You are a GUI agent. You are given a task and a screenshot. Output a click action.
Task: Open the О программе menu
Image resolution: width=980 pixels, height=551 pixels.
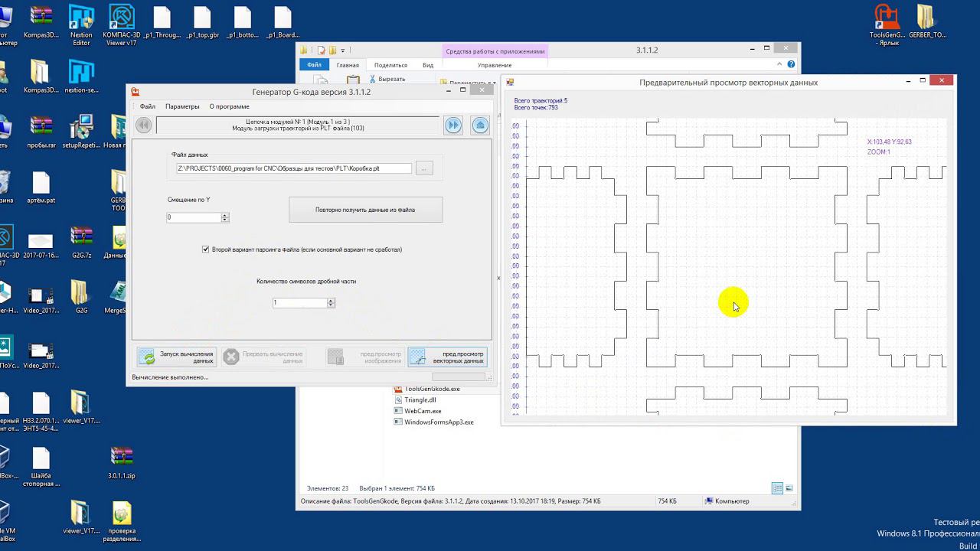coord(229,106)
